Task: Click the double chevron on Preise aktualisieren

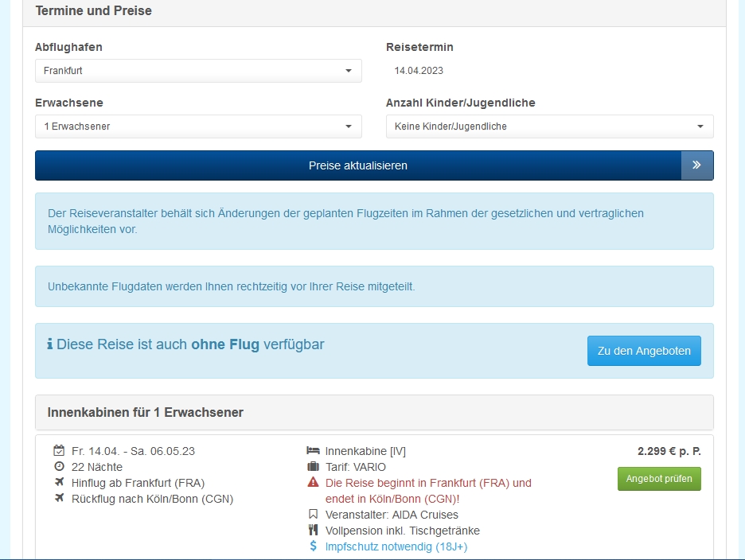Action: click(x=696, y=165)
